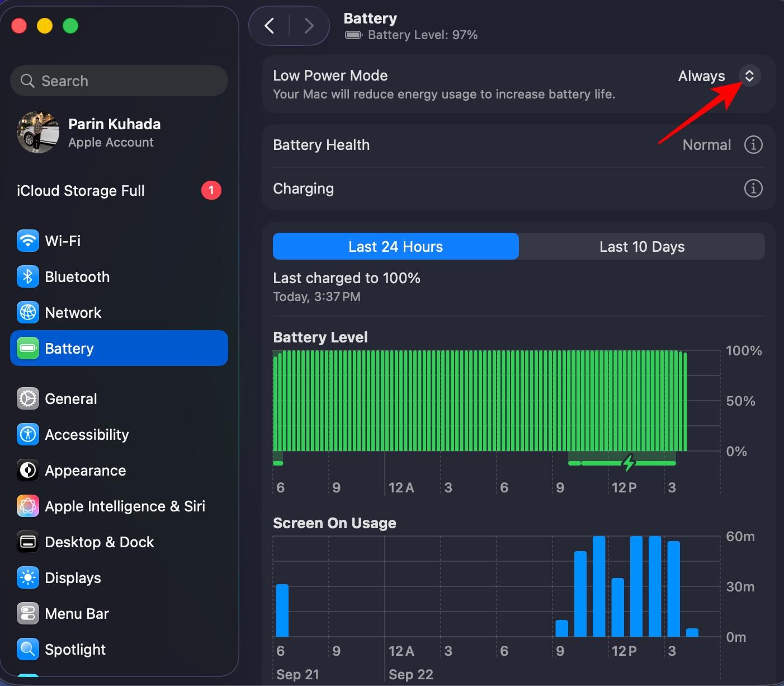Select the Bluetooth icon in sidebar
Viewport: 784px width, 686px height.
click(x=28, y=277)
